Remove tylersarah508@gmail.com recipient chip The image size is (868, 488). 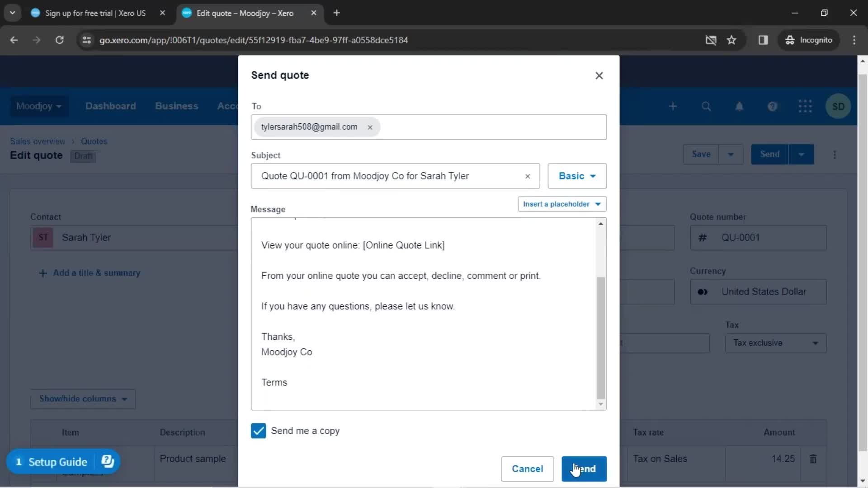[x=370, y=127]
